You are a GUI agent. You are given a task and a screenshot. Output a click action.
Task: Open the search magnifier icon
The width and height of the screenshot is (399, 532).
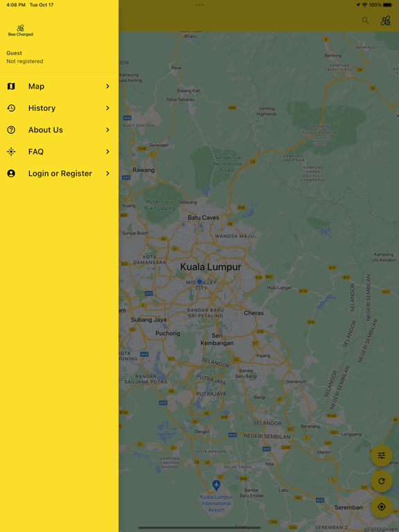tap(366, 20)
